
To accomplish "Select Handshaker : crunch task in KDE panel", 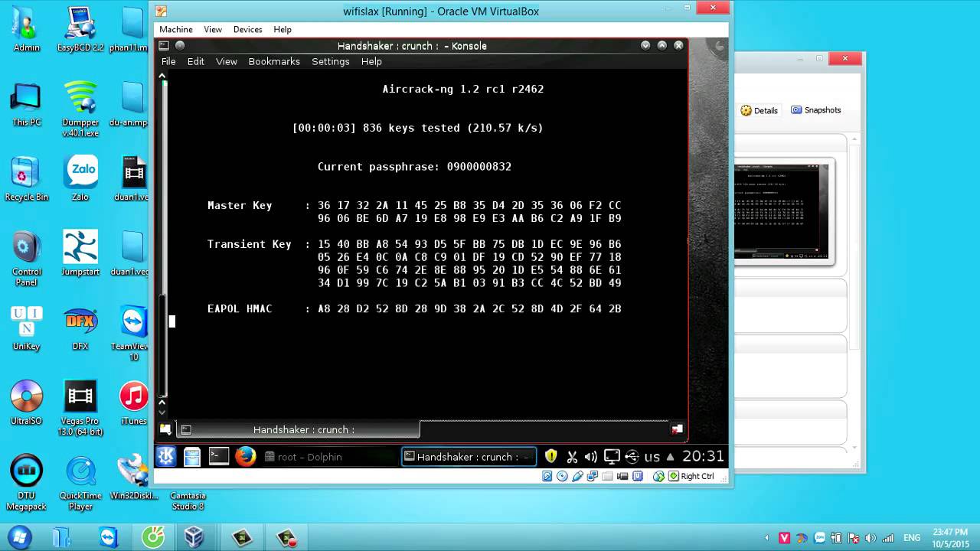I will point(469,457).
